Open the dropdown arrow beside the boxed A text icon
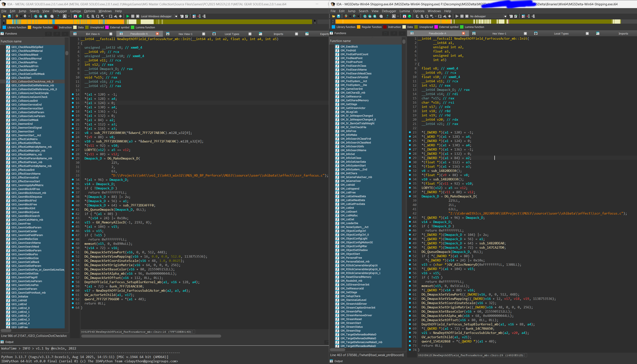Image resolution: width=637 pixels, height=364 pixels. [x=69, y=16]
